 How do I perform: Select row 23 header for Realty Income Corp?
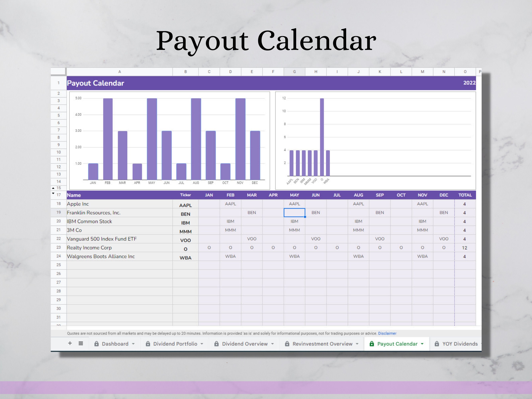pos(58,248)
